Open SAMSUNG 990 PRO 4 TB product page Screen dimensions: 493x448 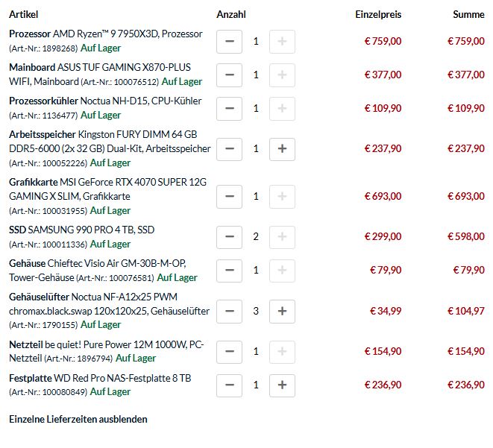point(91,230)
